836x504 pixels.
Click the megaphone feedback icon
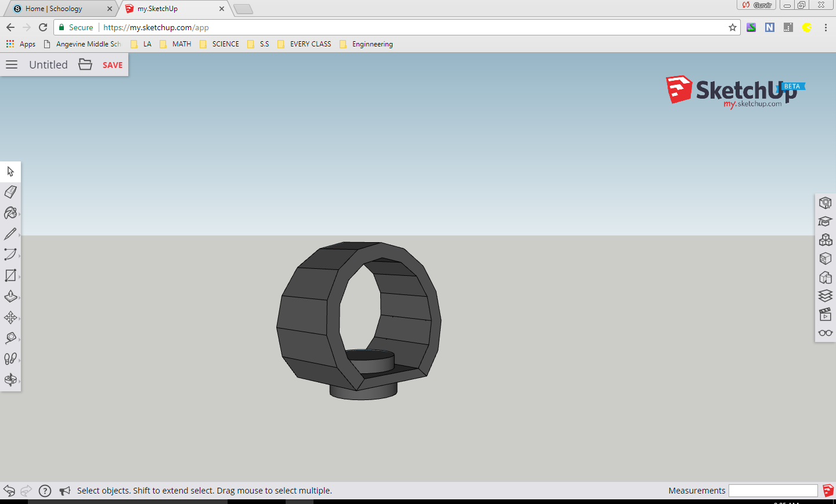click(x=64, y=491)
